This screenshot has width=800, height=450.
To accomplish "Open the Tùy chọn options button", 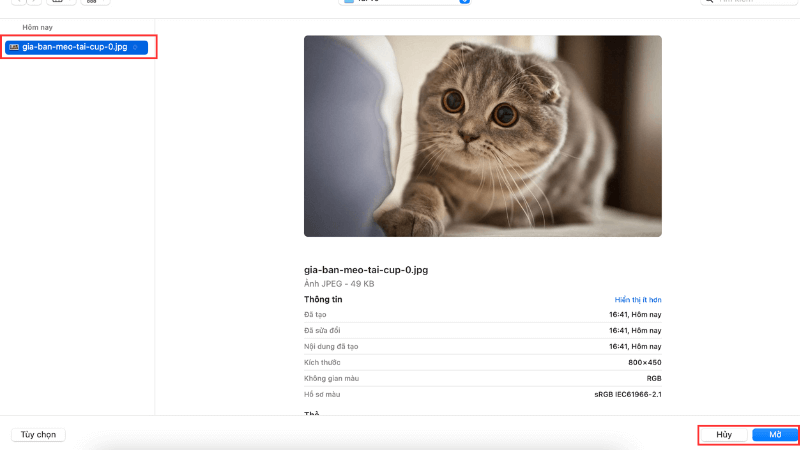I will (38, 435).
